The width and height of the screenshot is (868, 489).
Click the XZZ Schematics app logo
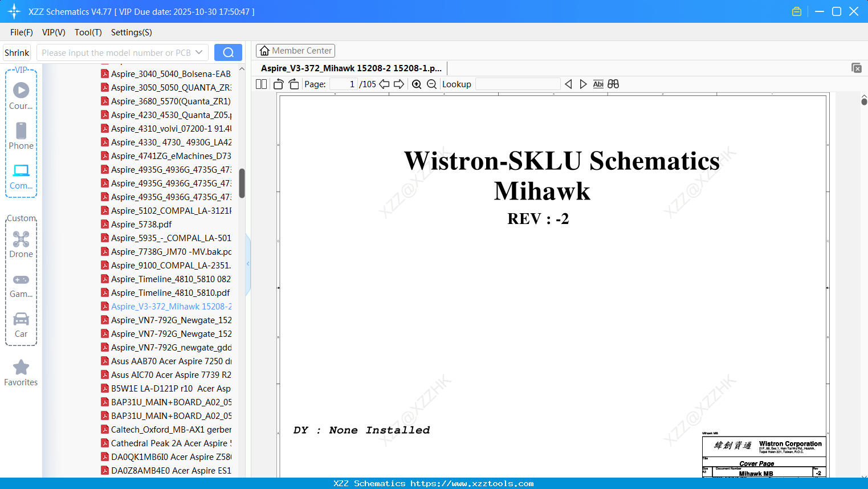point(14,11)
